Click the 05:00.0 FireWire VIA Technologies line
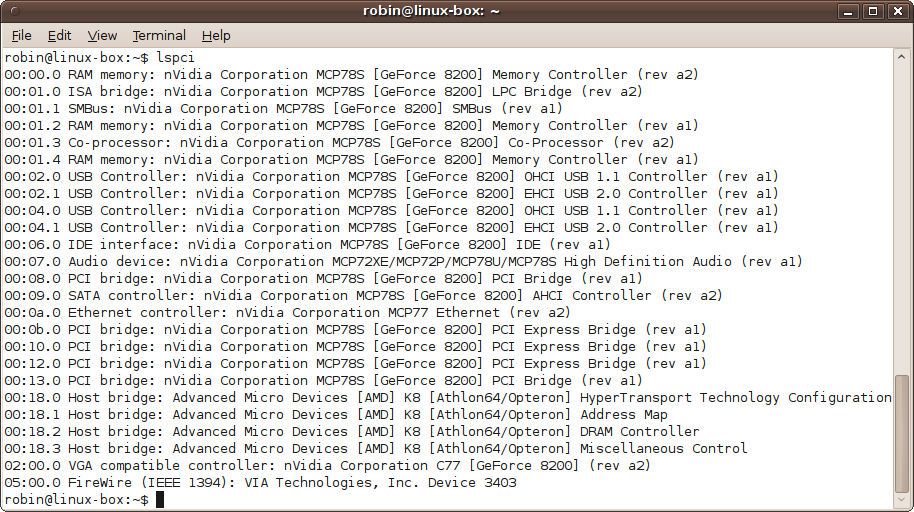 tap(260, 483)
